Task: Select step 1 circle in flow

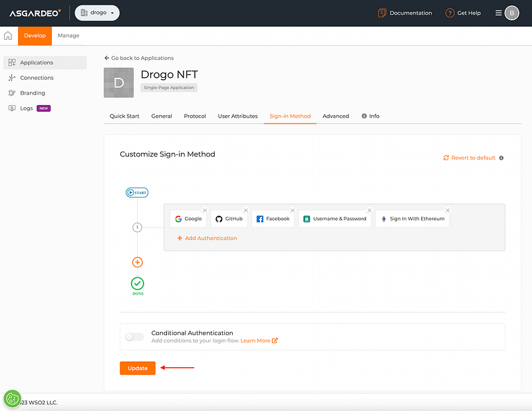Action: (x=137, y=227)
